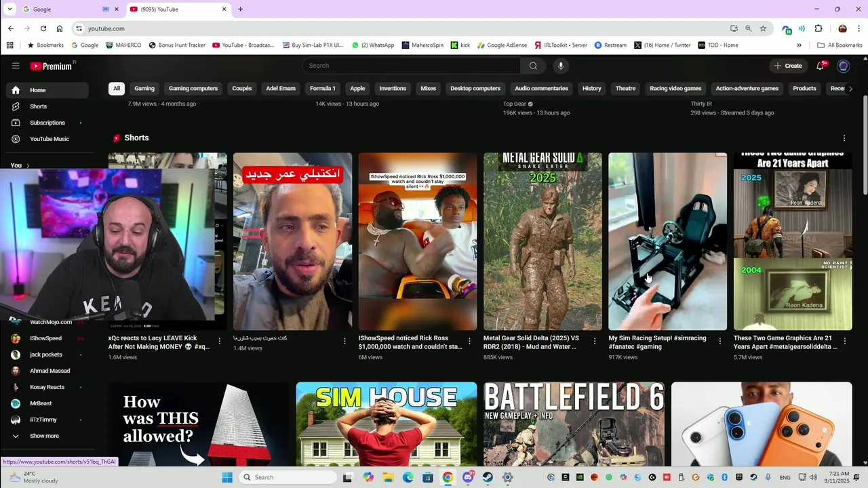Click the These Two Game Graphics title
Screen dimensions: 868x488
point(785,342)
